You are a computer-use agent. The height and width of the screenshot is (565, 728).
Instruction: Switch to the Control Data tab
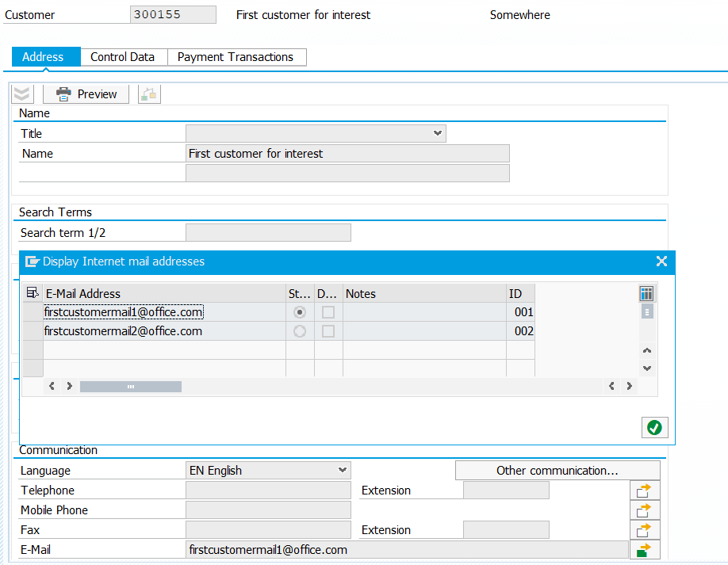coord(123,56)
